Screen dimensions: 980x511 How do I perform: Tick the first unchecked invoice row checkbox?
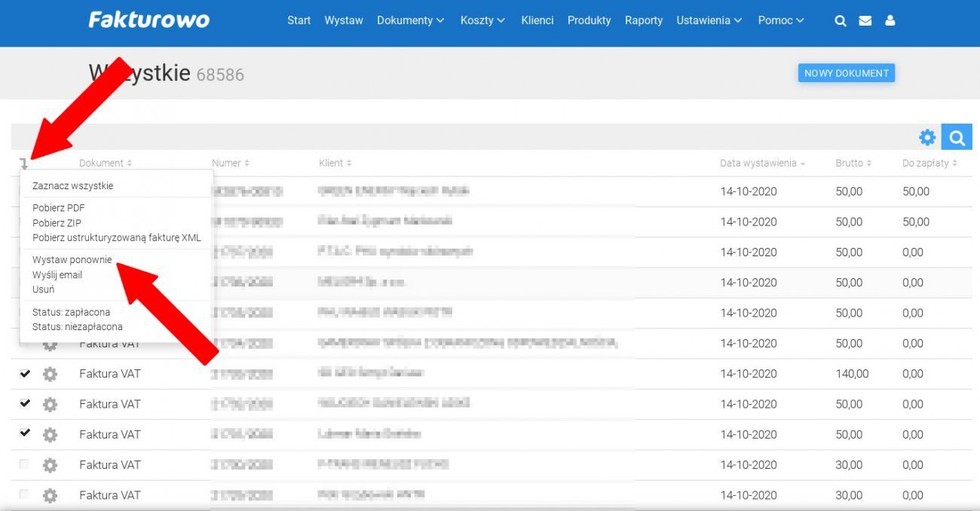[x=24, y=465]
